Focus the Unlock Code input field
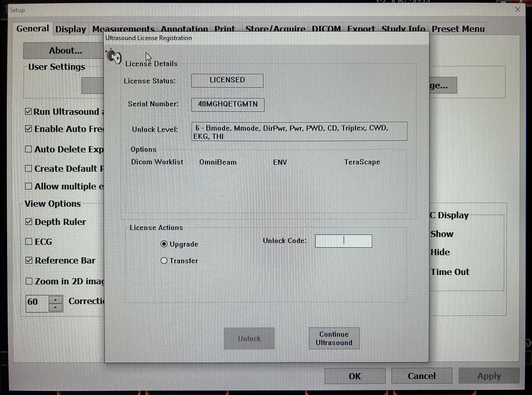The image size is (532, 395). pyautogui.click(x=343, y=241)
